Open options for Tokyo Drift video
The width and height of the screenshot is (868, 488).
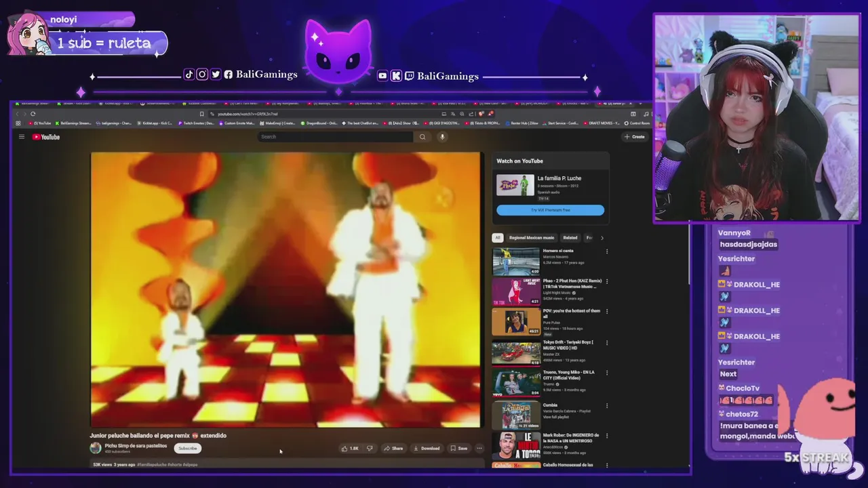pos(607,343)
